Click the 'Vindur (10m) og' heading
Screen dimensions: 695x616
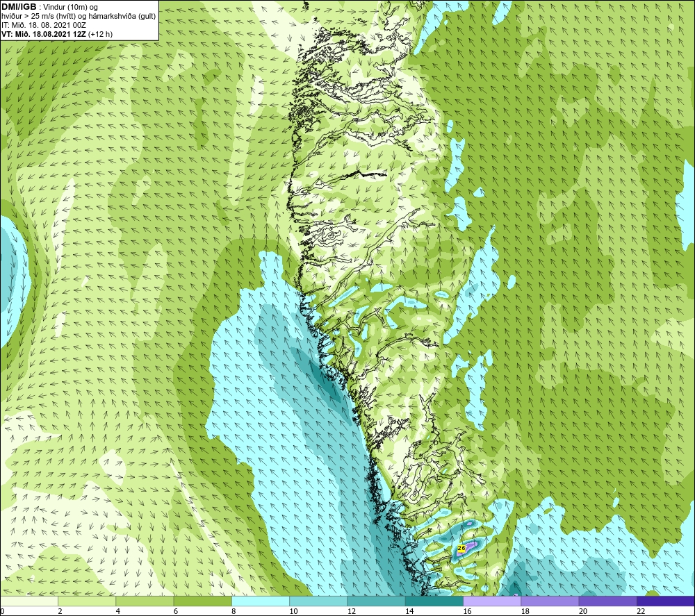click(71, 8)
